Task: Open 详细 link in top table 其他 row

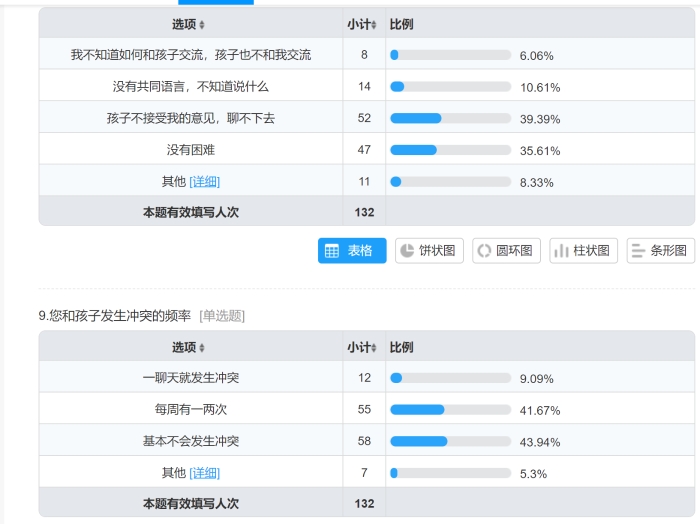Action: 204,182
